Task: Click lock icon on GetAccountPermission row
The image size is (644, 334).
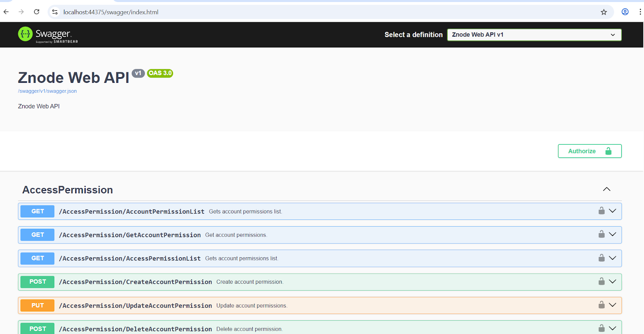Action: (x=601, y=234)
